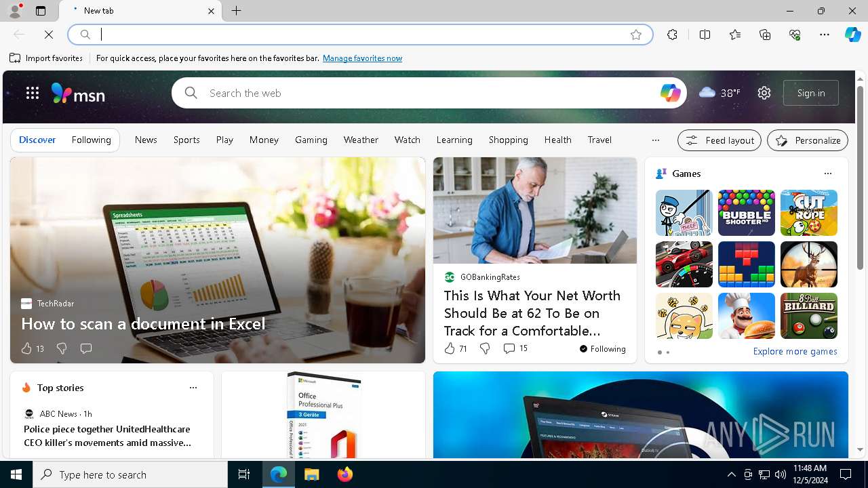868x488 pixels.
Task: Open How to scan a document in Excel
Action: tap(143, 324)
